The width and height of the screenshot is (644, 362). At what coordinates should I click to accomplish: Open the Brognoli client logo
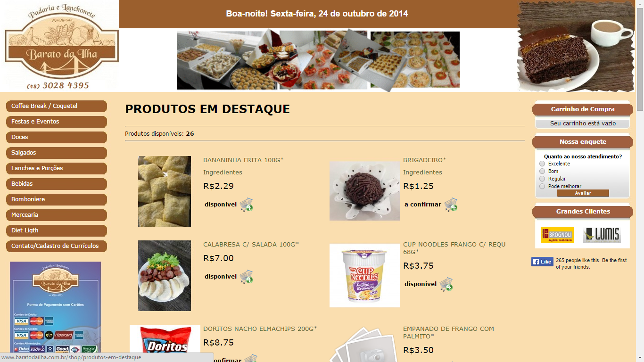557,235
